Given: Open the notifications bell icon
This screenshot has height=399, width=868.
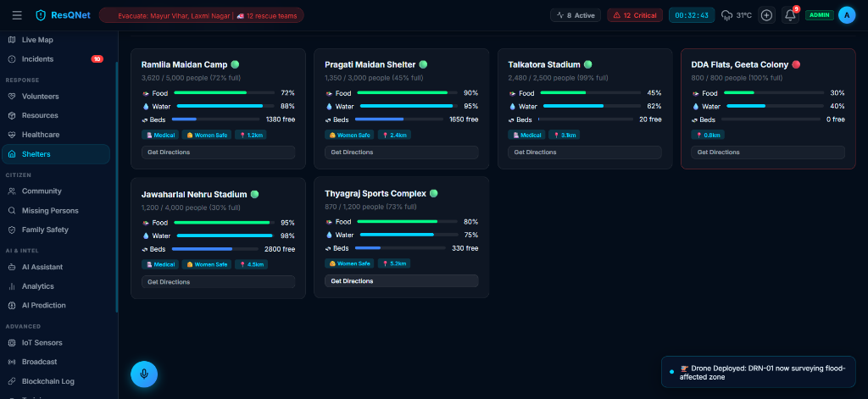Looking at the screenshot, I should 791,15.
